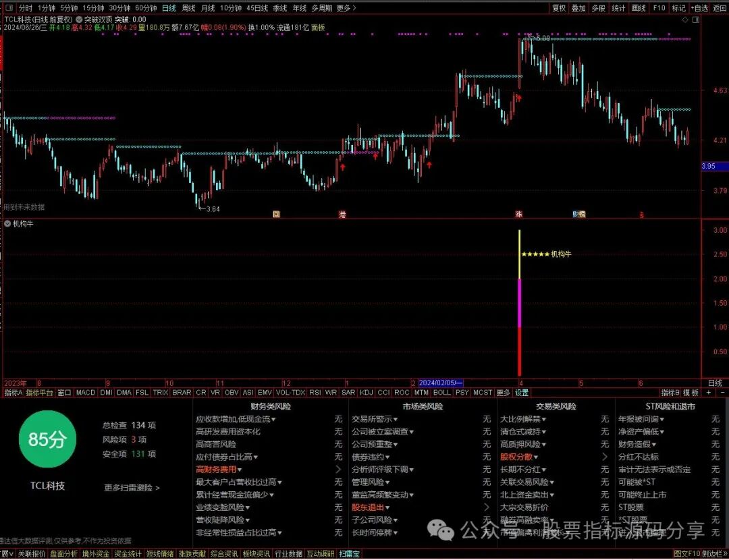Click the 返回 back button
This screenshot has height=560, width=729.
tap(720, 8)
